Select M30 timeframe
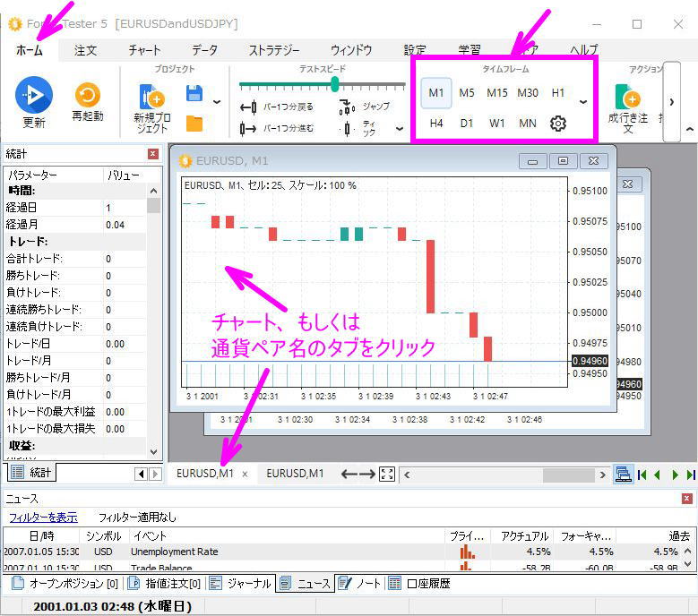The height and width of the screenshot is (616, 698). [x=528, y=93]
